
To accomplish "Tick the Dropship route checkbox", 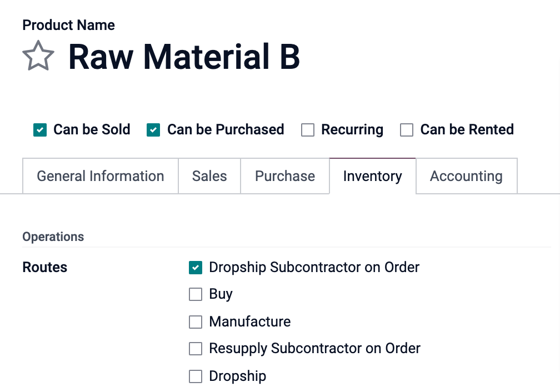I will [196, 376].
